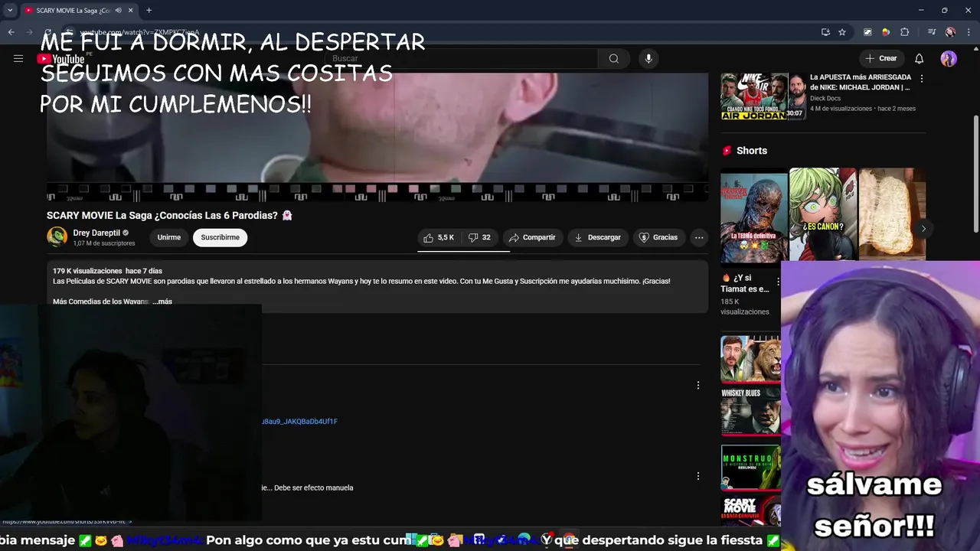
Task: Click the Gracias button
Action: (658, 237)
